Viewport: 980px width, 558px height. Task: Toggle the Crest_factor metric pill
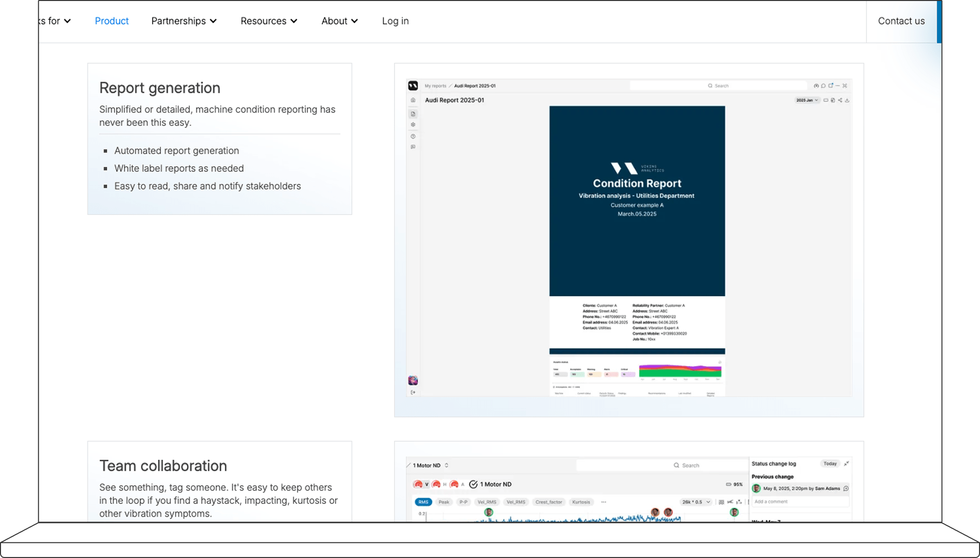(x=548, y=502)
